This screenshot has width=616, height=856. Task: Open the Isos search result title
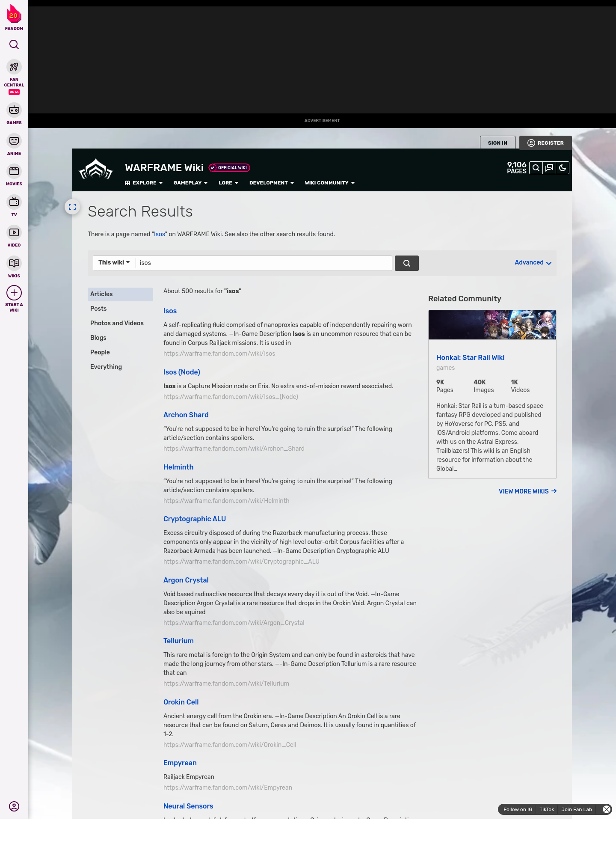[170, 311]
